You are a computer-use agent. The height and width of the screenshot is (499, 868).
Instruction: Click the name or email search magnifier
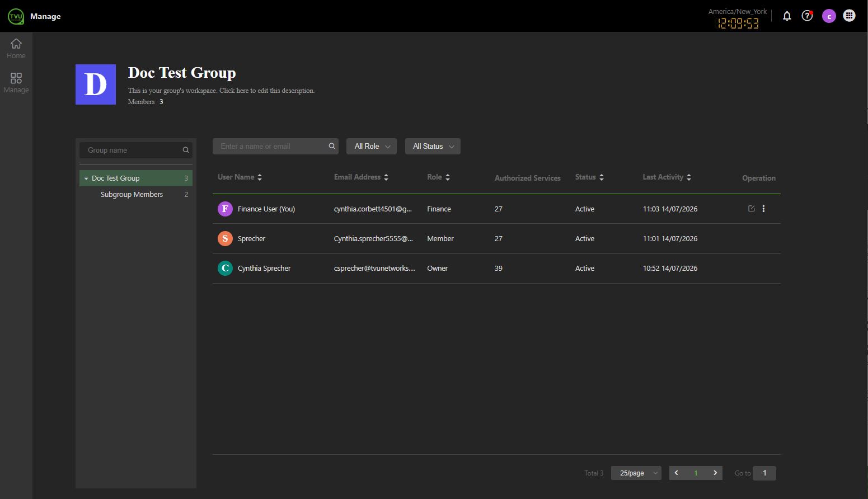coord(332,146)
